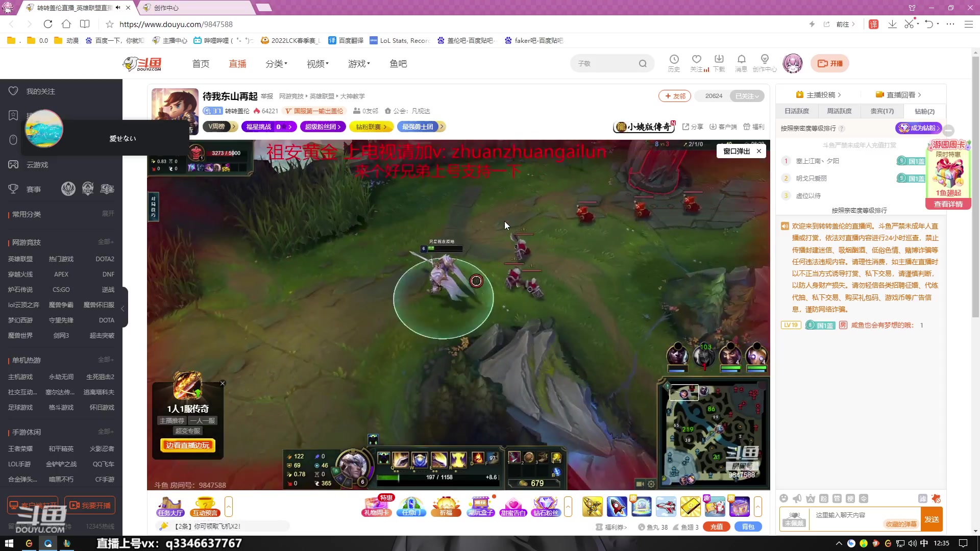Toggle the 滤 danmaku filter button
The image size is (980, 551).
click(x=922, y=498)
